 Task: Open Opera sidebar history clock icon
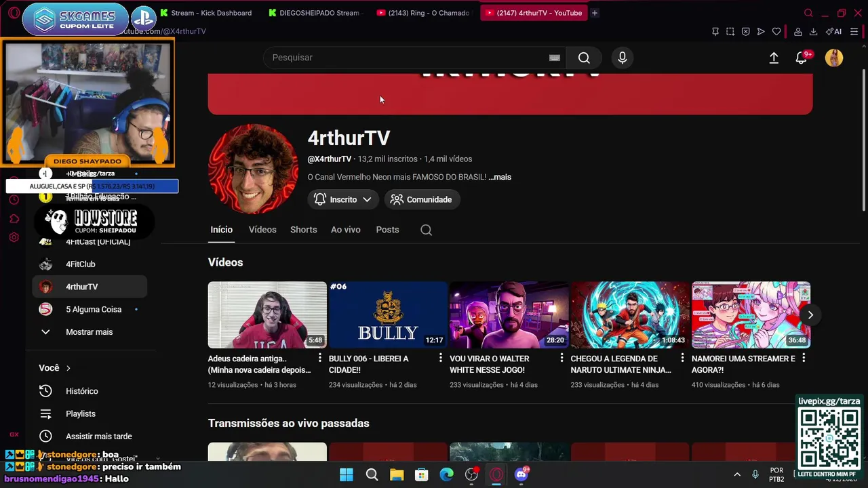coord(14,200)
